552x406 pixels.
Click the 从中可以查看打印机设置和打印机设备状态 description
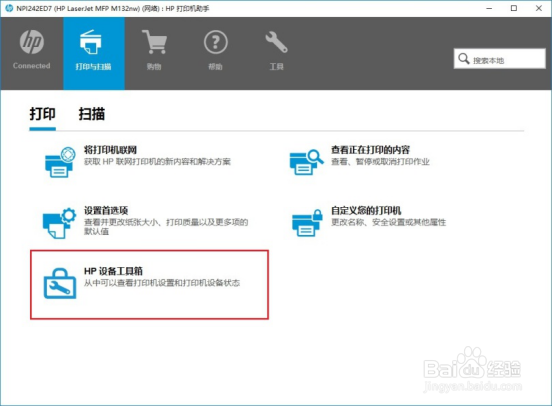tap(162, 283)
